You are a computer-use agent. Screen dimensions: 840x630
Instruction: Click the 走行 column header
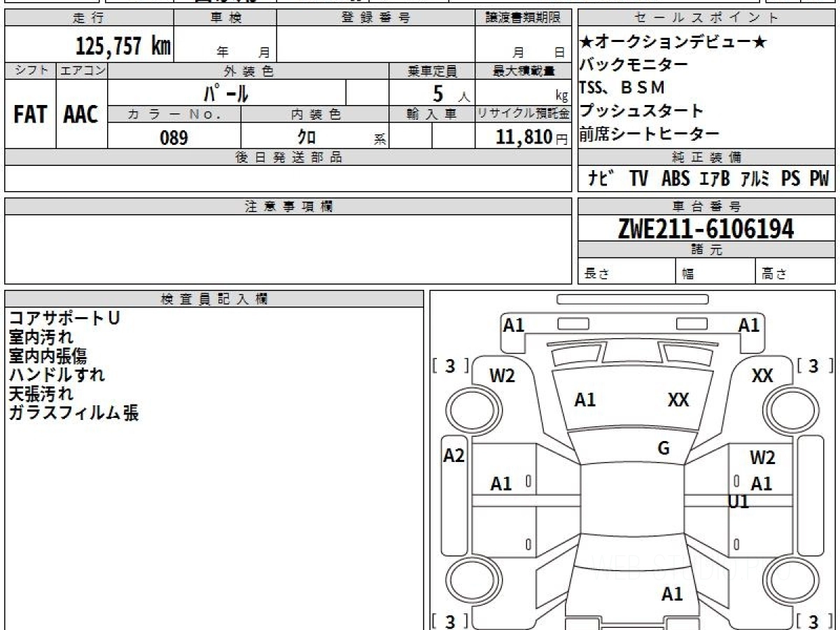point(88,18)
